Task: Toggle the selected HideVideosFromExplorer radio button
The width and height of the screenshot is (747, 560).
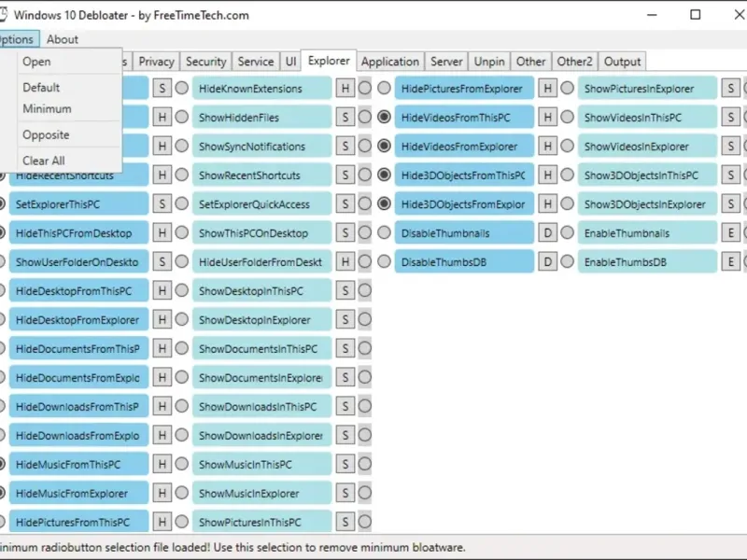Action: [384, 146]
